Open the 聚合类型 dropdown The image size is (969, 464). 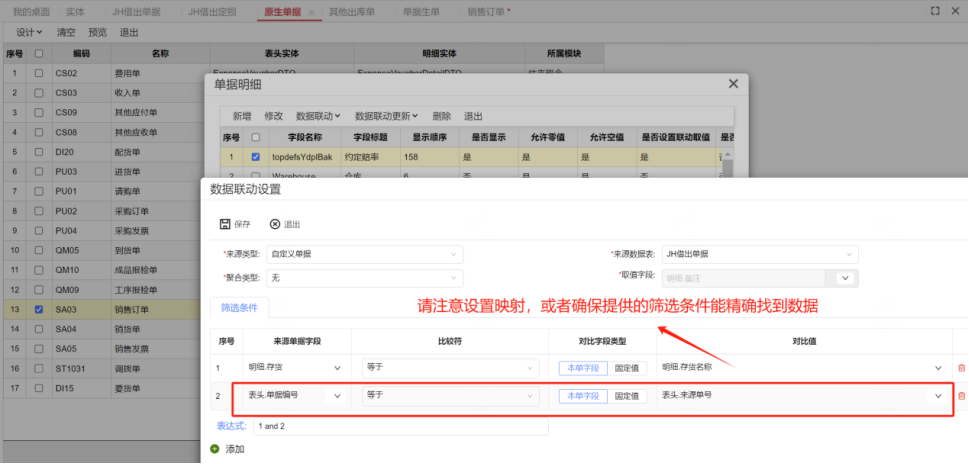point(365,279)
